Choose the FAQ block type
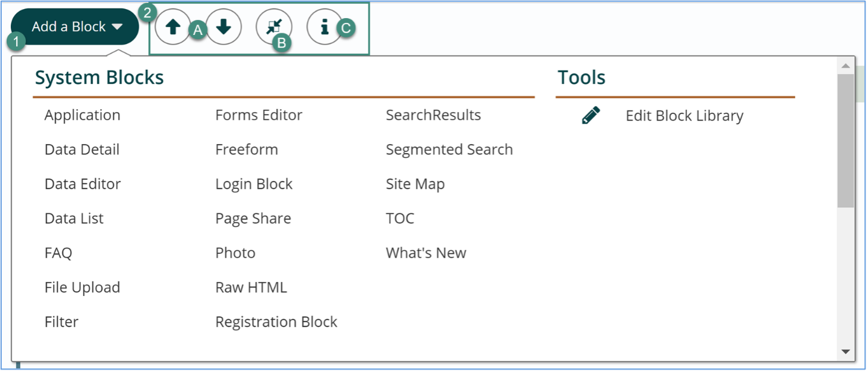This screenshot has width=868, height=372. 57,253
